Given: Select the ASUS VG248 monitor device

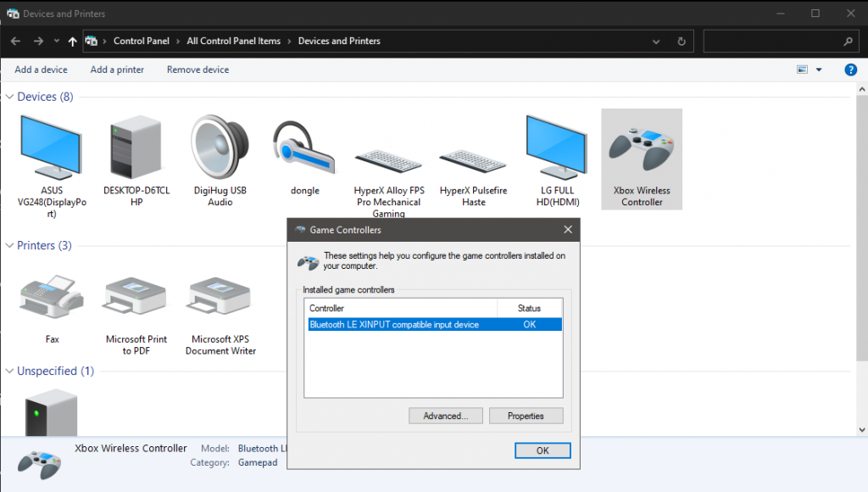Looking at the screenshot, I should (52, 165).
